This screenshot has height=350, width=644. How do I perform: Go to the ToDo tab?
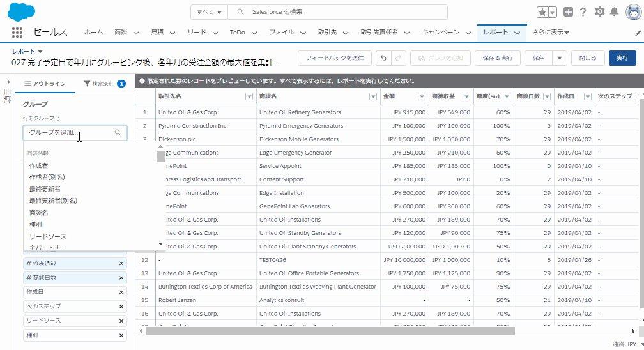[x=238, y=32]
